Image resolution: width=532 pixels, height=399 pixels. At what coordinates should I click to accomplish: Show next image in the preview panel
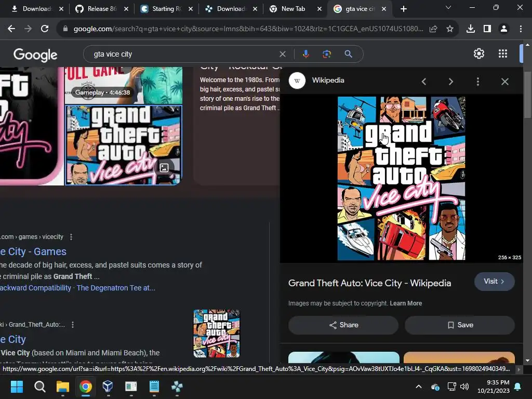[451, 82]
